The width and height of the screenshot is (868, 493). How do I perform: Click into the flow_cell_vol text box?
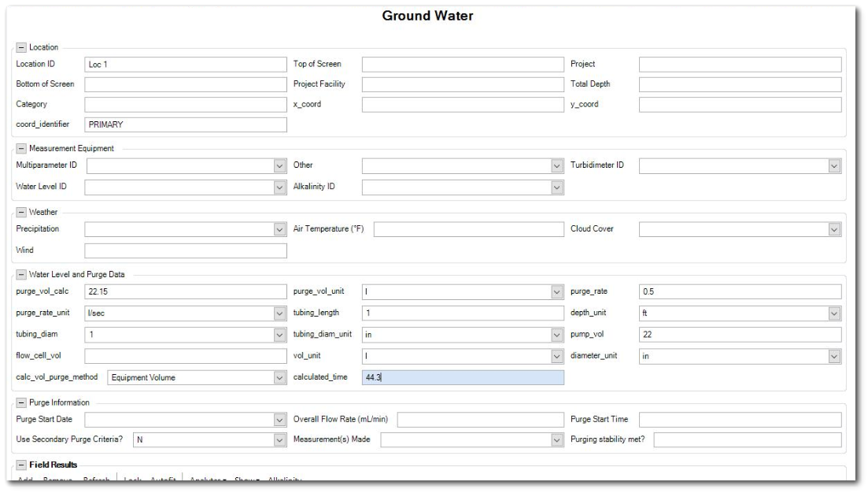185,356
